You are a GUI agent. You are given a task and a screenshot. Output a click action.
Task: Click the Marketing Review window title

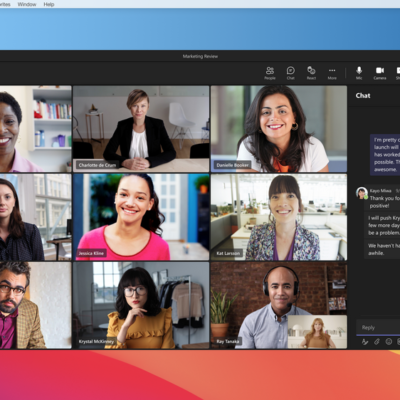tap(200, 56)
